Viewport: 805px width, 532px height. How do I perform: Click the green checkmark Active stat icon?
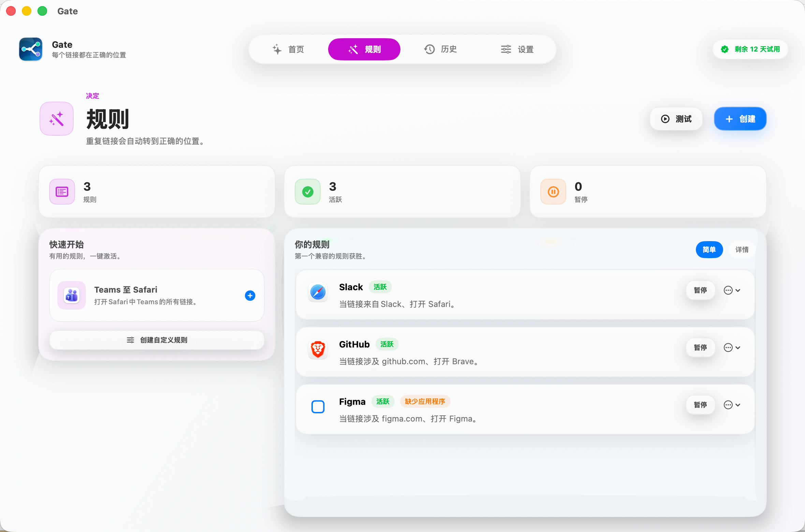click(308, 192)
